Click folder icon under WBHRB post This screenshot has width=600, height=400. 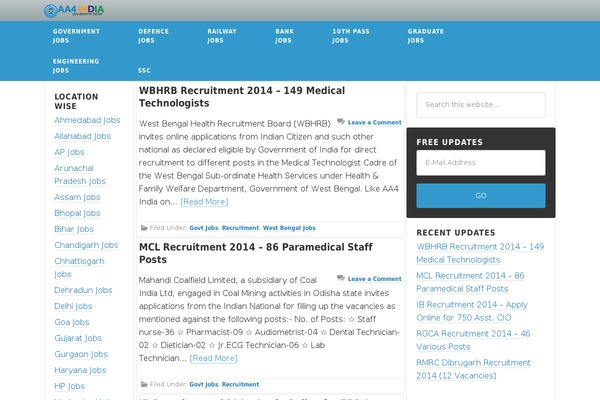pos(144,228)
